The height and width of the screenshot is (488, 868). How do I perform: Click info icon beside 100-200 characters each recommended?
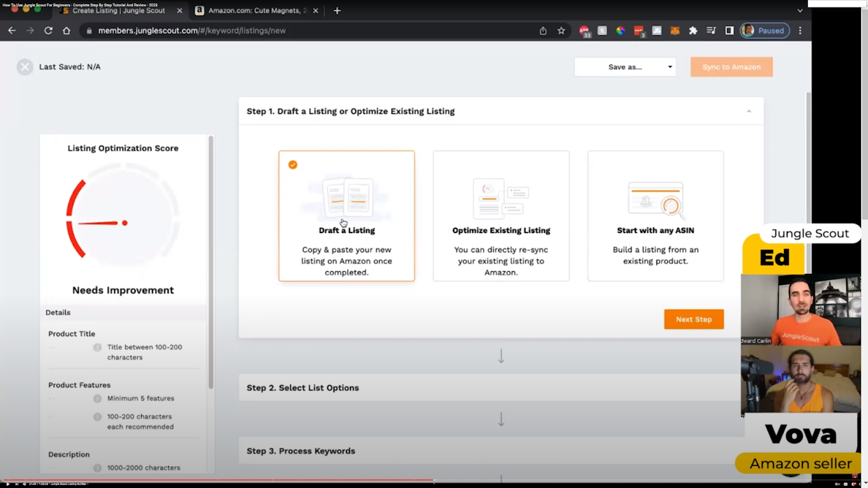coord(98,417)
